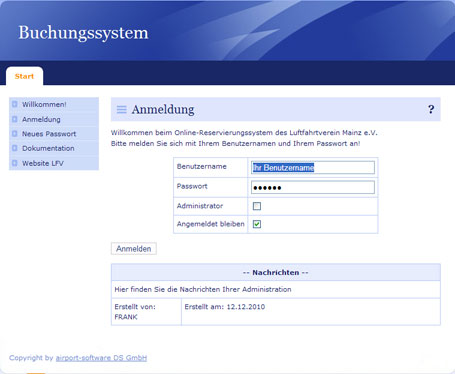Open help via the question mark icon
The image size is (455, 374).
click(x=431, y=109)
